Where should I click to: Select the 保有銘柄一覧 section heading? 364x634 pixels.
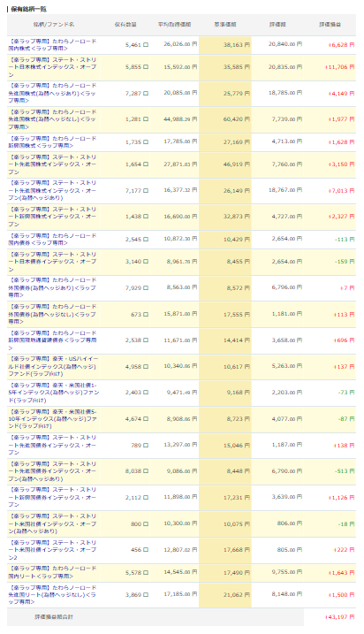click(28, 9)
